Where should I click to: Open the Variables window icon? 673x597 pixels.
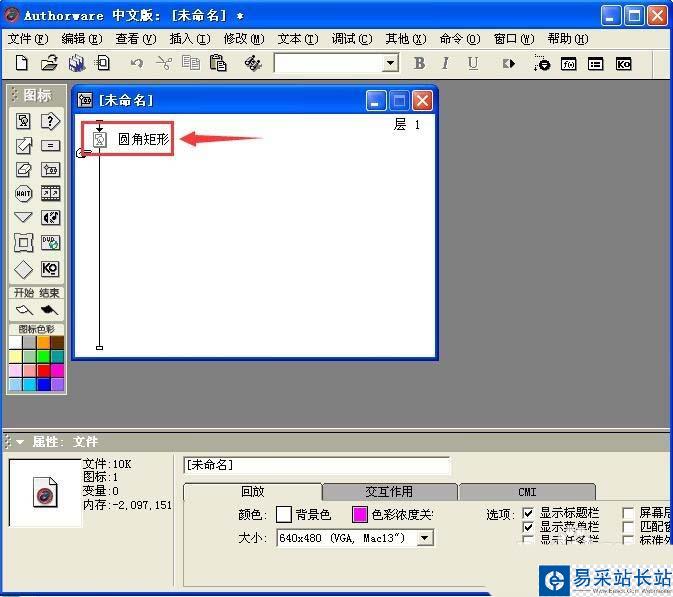tap(595, 64)
